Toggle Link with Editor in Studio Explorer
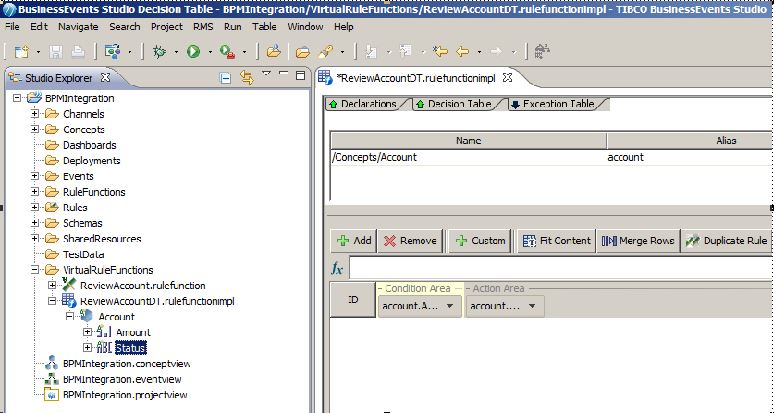The image size is (774, 413). (x=246, y=77)
